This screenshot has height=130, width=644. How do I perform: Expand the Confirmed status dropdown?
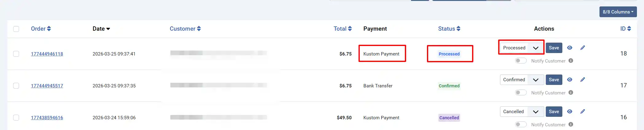pyautogui.click(x=522, y=80)
